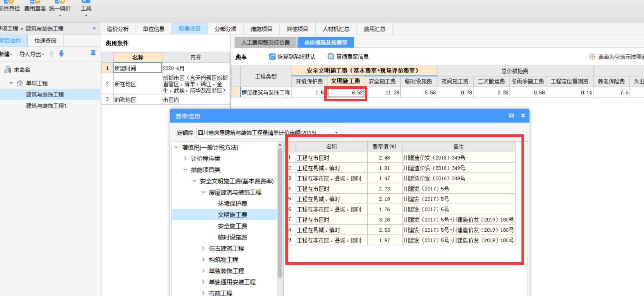The width and height of the screenshot is (644, 296).
Task: Click the 费率值(%) column header
Action: pyautogui.click(x=385, y=147)
